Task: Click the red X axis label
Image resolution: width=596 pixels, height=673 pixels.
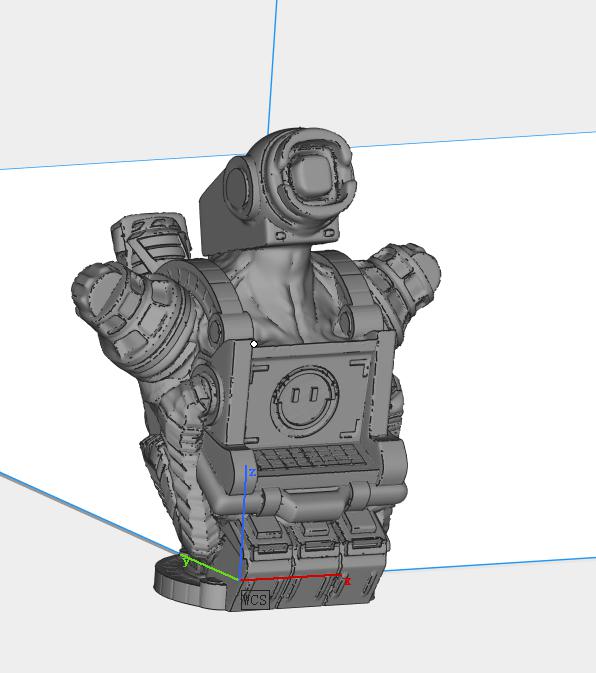Action: [348, 582]
